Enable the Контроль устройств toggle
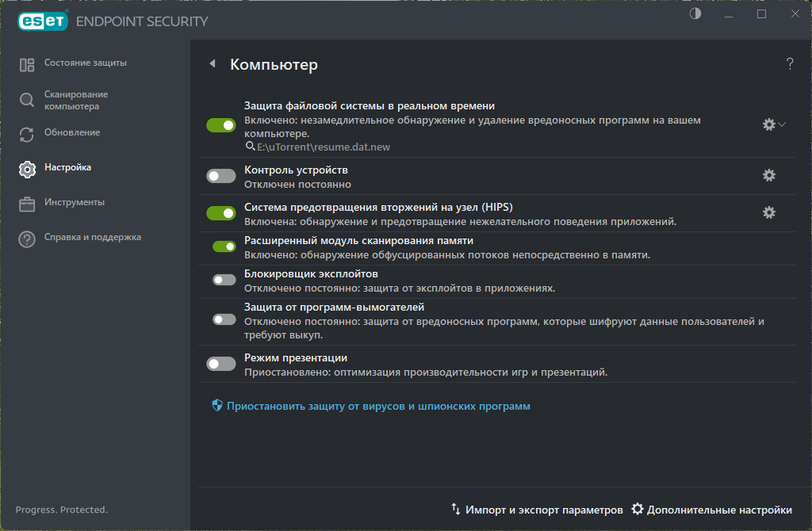The height and width of the screenshot is (531, 812). [221, 176]
